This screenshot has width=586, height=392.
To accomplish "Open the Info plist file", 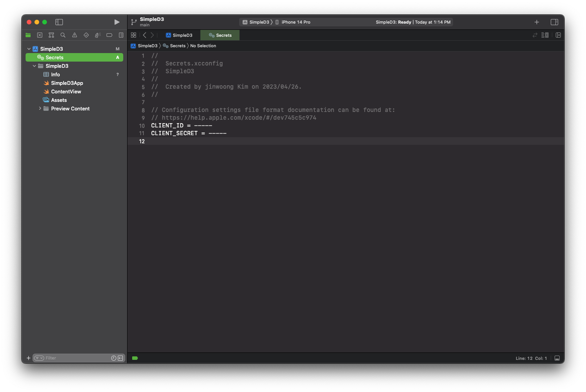I will pos(74,74).
